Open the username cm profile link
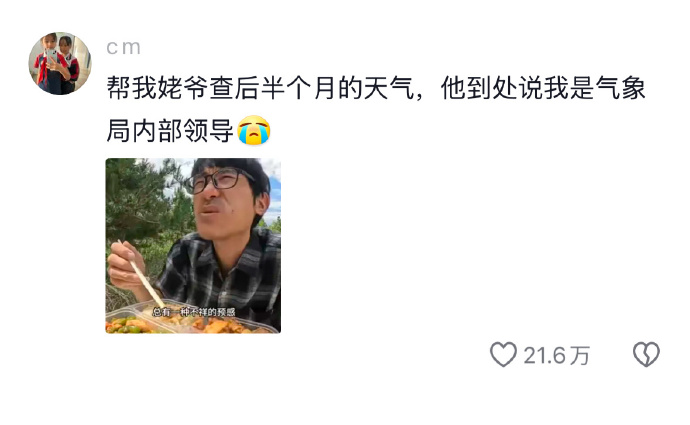 pos(123,47)
